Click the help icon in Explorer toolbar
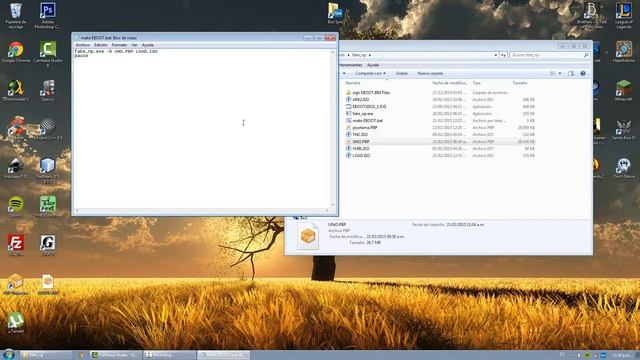 tap(583, 73)
